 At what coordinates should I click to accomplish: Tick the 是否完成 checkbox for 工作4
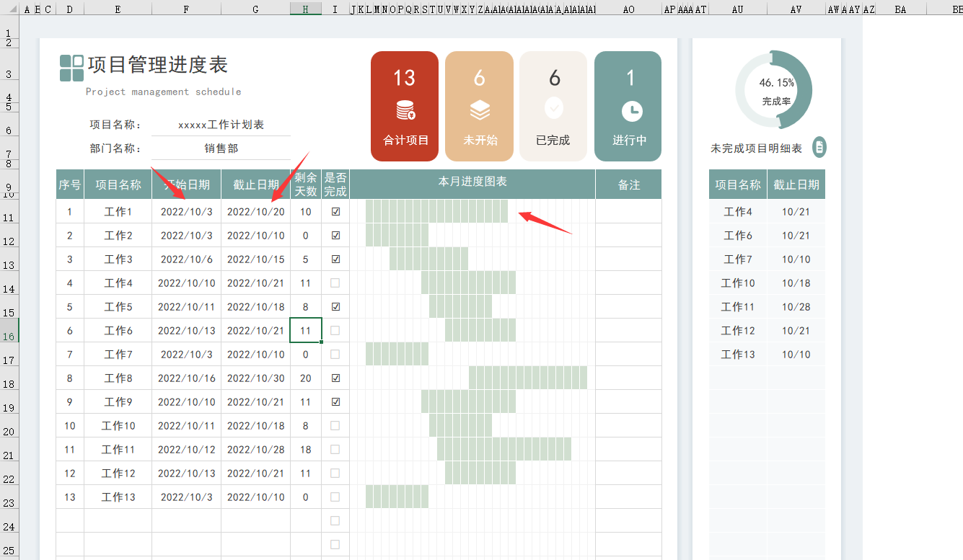[335, 283]
